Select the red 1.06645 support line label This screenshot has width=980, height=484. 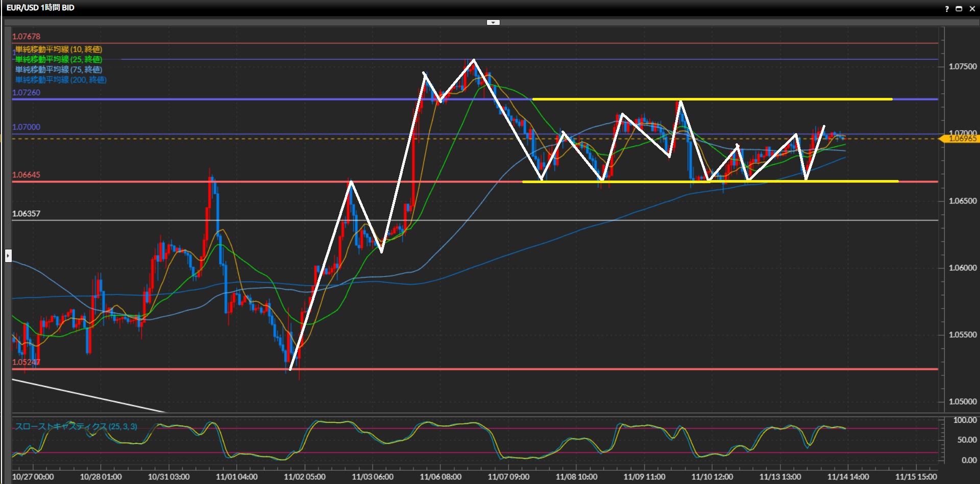tap(26, 175)
